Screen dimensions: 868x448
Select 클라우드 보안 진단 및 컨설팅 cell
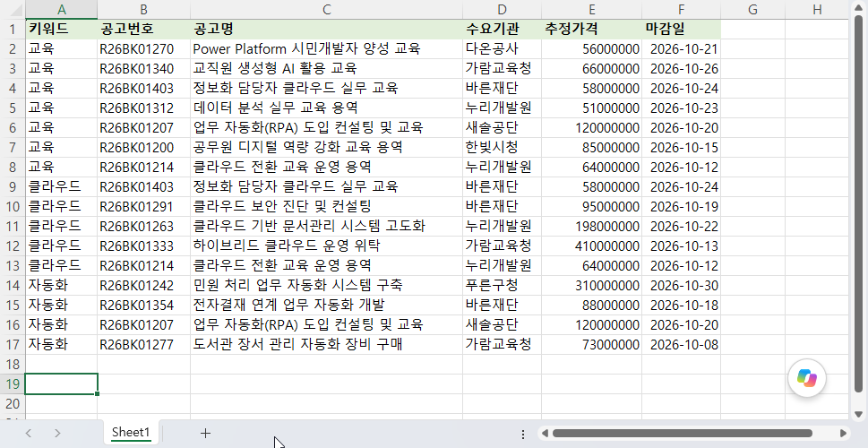[327, 207]
